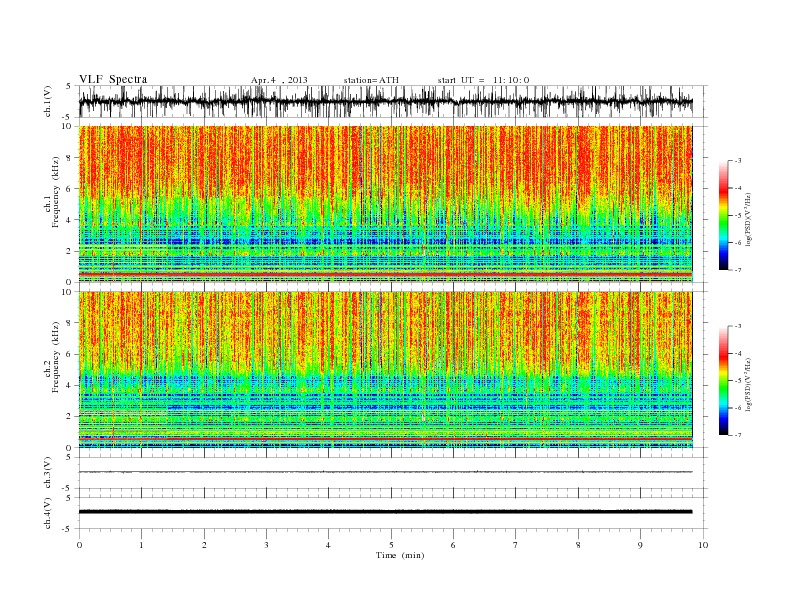Click the "8" minute tick label

point(578,545)
